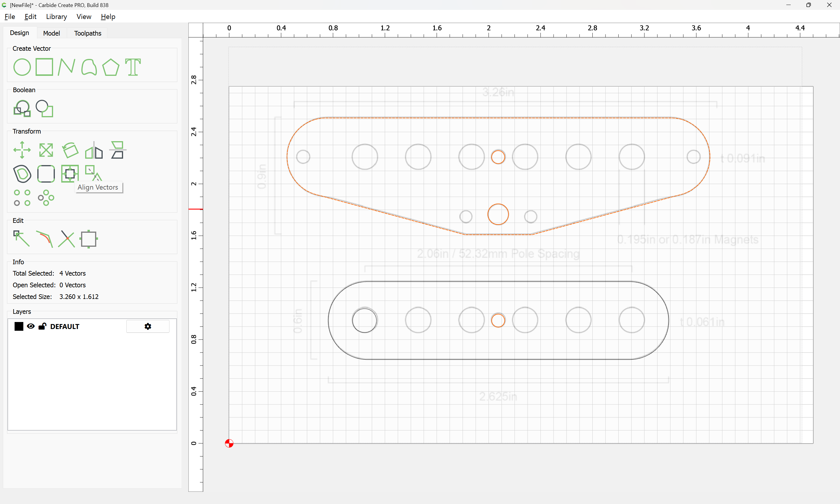Image resolution: width=840 pixels, height=504 pixels.
Task: Choose the Curve drawing tool
Action: (x=89, y=67)
